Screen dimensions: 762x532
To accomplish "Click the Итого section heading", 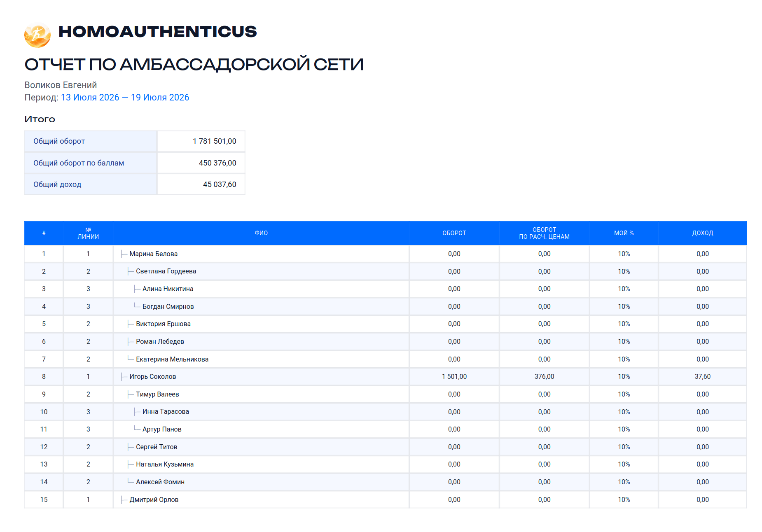I will pos(40,119).
